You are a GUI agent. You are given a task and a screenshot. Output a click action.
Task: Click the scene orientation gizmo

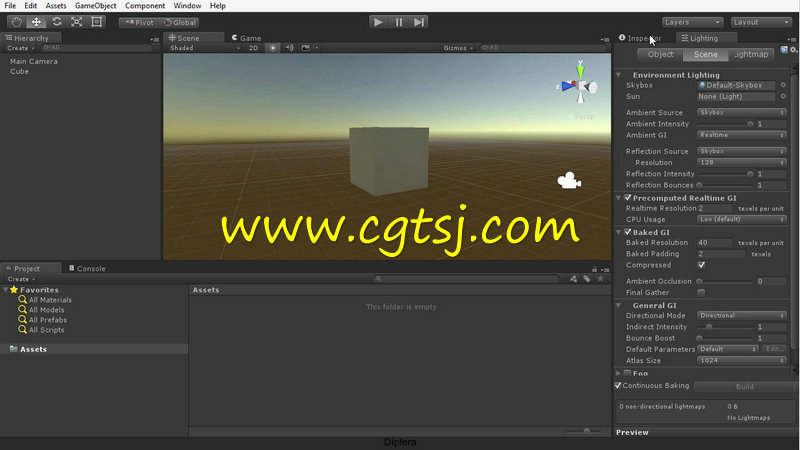580,85
